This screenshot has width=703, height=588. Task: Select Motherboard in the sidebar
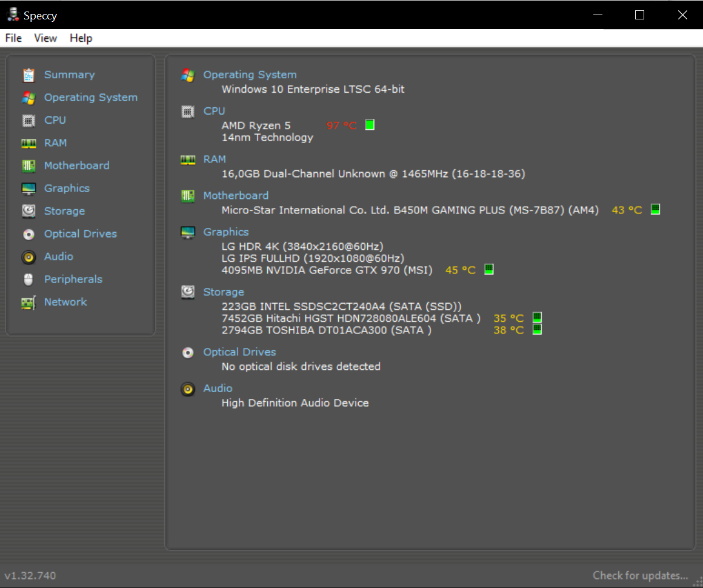pyautogui.click(x=77, y=166)
